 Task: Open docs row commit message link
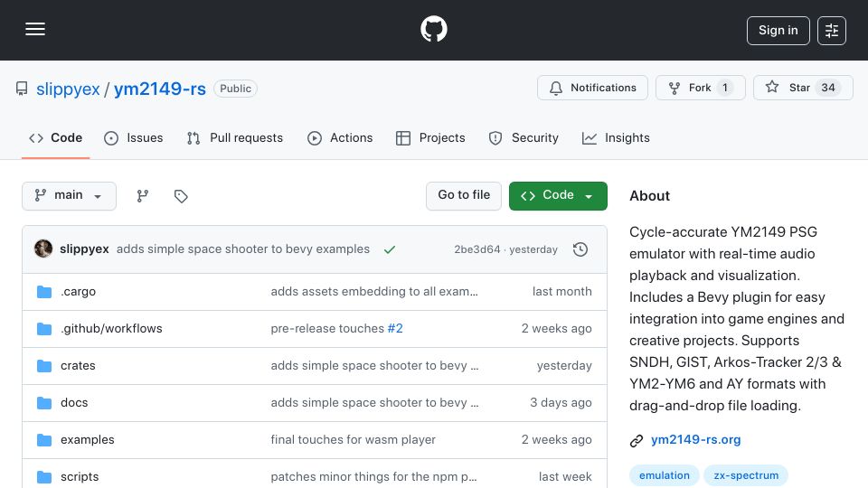(x=374, y=403)
